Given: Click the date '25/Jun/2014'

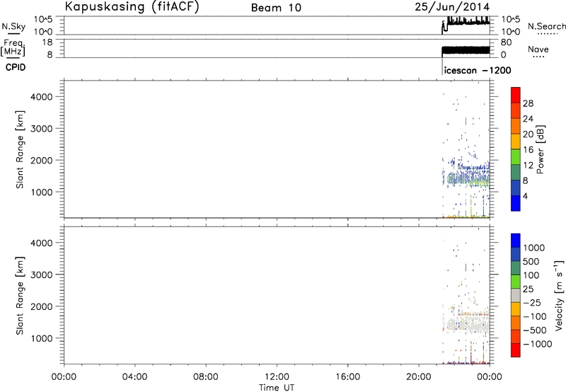Looking at the screenshot, I should [452, 7].
